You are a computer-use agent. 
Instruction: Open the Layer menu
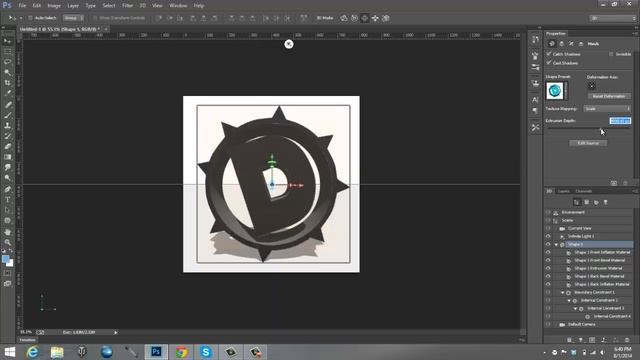[x=73, y=6]
